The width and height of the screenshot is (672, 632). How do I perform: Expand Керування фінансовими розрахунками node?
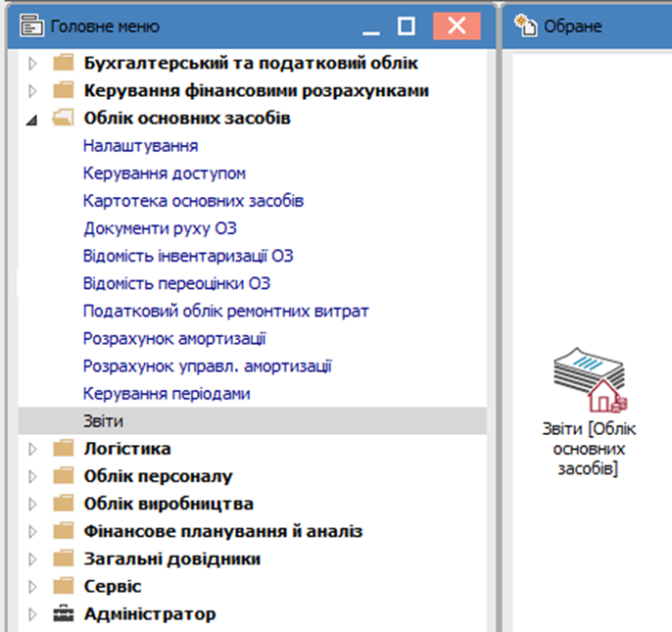coord(32,90)
